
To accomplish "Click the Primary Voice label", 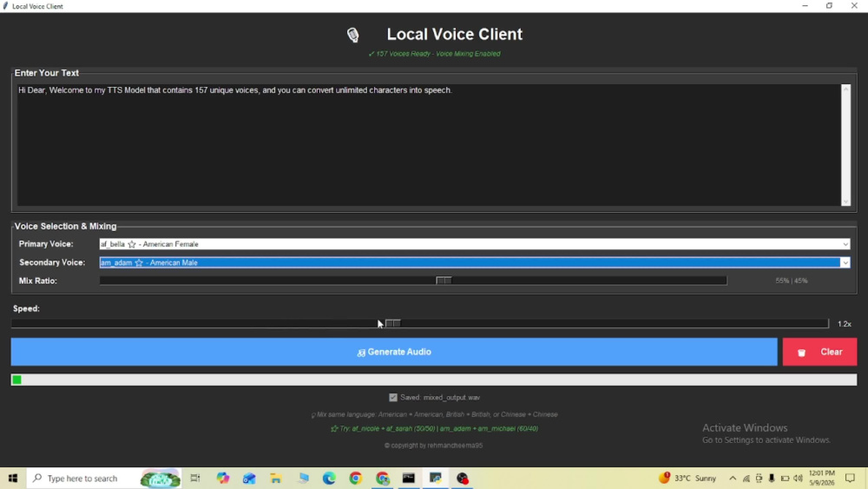I will pos(46,244).
